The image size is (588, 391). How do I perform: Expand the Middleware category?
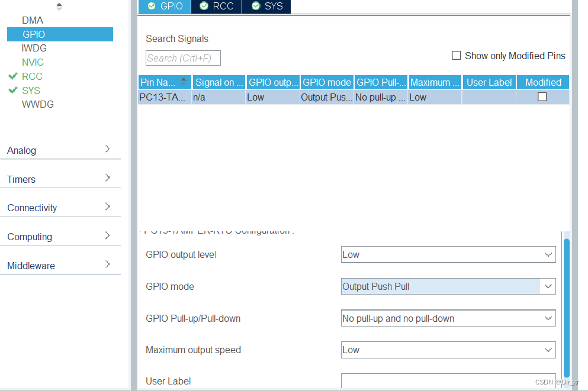pos(60,266)
